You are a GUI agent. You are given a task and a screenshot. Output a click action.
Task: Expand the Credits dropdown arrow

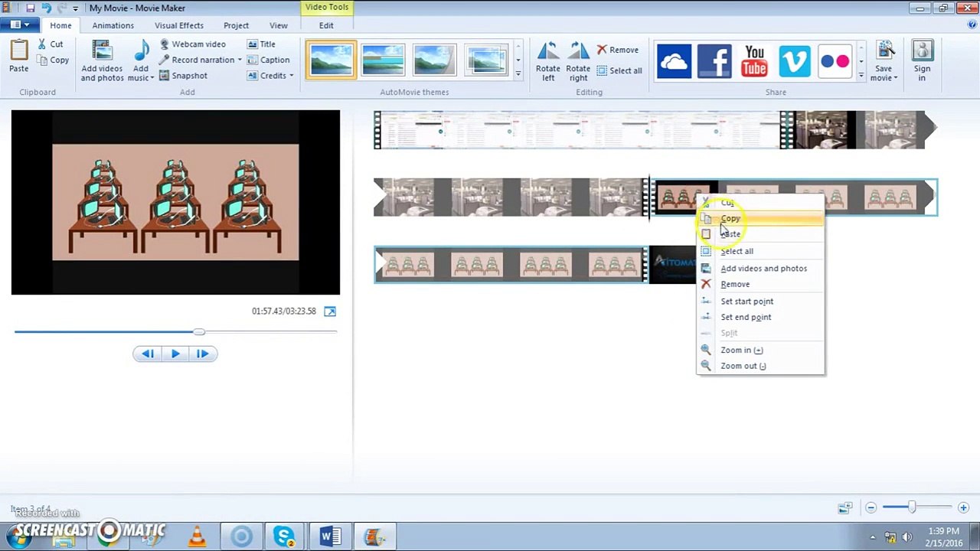click(292, 76)
